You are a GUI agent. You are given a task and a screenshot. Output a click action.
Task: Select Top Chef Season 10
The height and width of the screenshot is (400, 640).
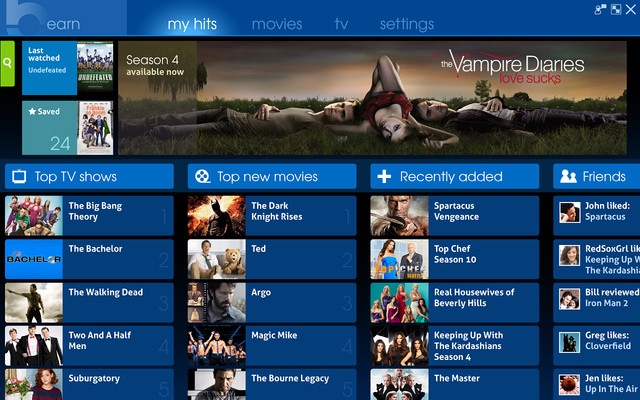[455, 259]
